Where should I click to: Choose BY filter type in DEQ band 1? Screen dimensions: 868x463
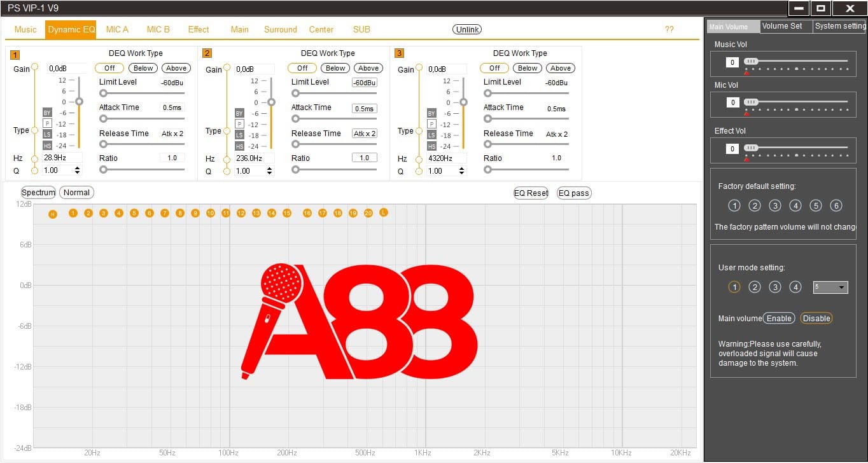(47, 113)
